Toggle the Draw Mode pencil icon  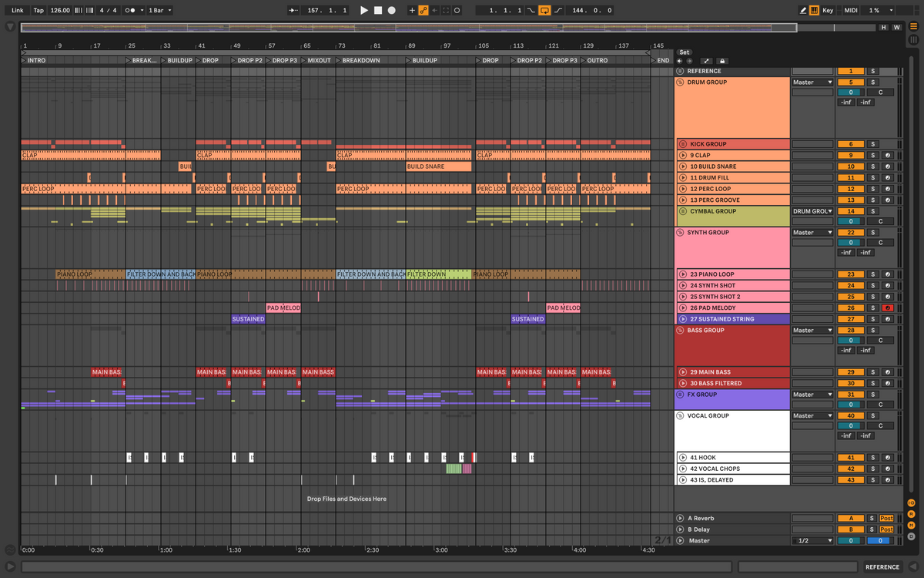[803, 10]
